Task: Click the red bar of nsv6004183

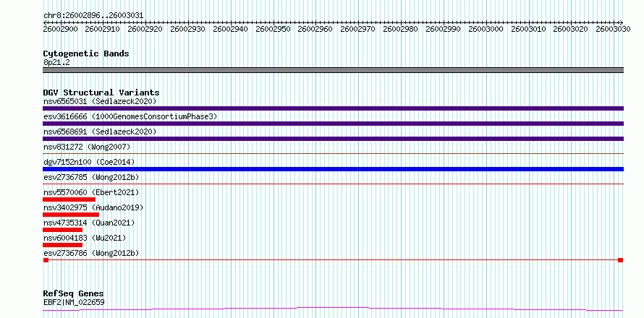Action: click(x=62, y=245)
